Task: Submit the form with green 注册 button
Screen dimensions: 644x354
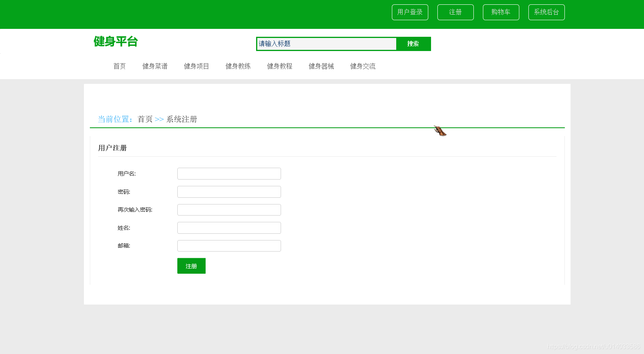Action: [192, 266]
